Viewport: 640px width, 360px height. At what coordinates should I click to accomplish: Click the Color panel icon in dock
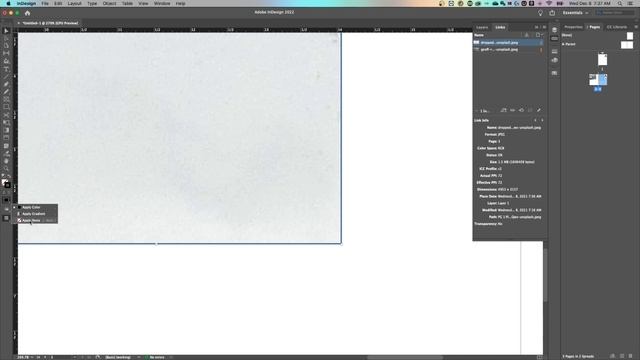click(x=554, y=60)
